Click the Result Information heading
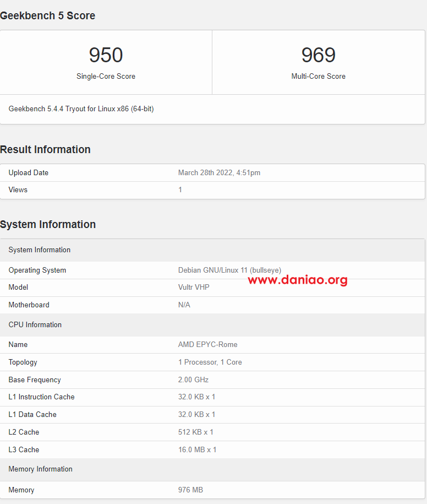 coord(45,149)
